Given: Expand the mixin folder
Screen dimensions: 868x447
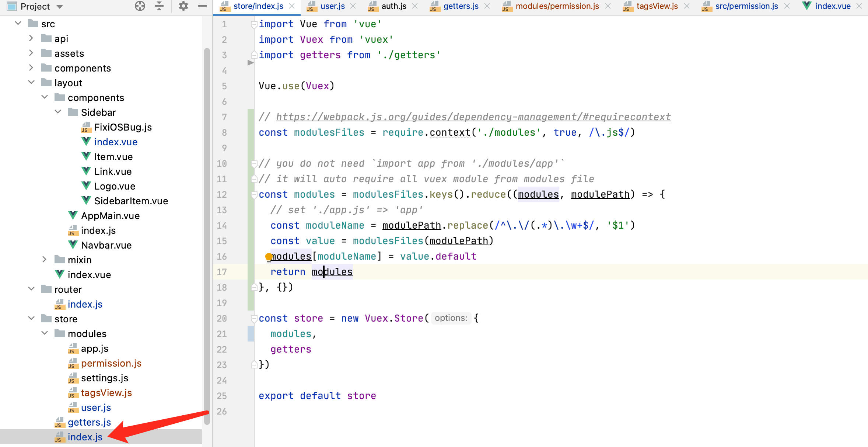Looking at the screenshot, I should tap(45, 260).
